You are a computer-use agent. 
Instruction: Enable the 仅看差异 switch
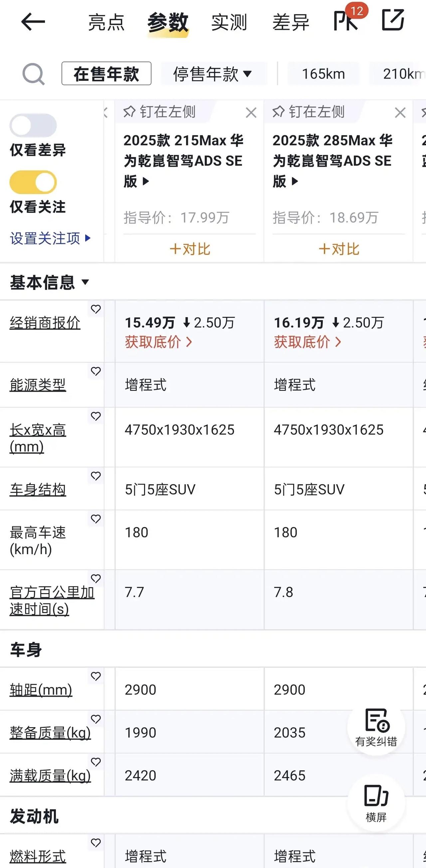[x=33, y=125]
